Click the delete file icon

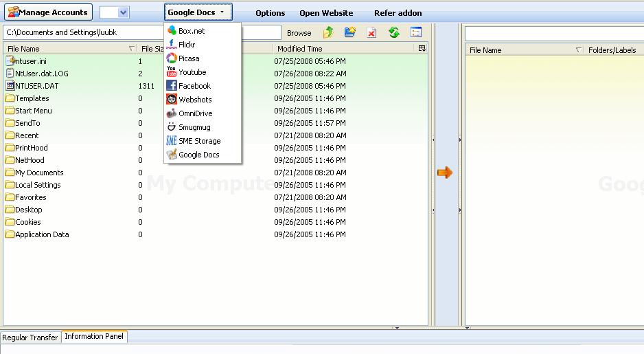tap(371, 32)
